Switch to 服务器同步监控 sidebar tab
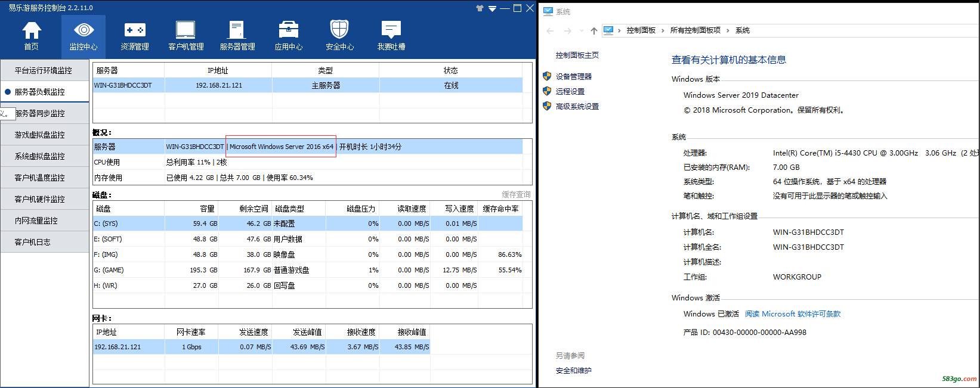This screenshot has width=980, height=388. coord(45,113)
